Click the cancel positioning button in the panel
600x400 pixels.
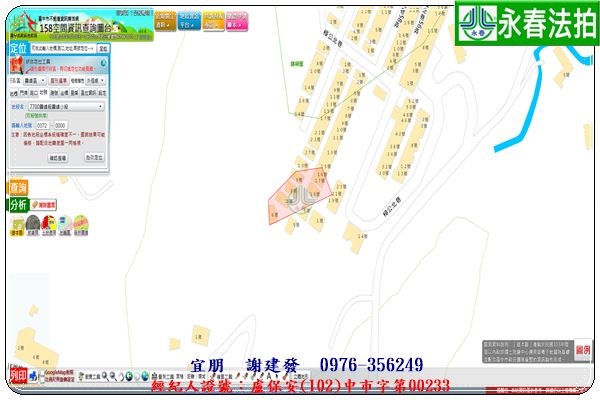tap(94, 157)
